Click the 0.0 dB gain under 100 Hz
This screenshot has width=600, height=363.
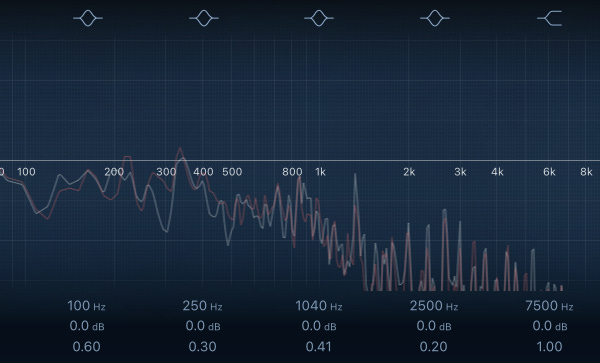pos(87,326)
